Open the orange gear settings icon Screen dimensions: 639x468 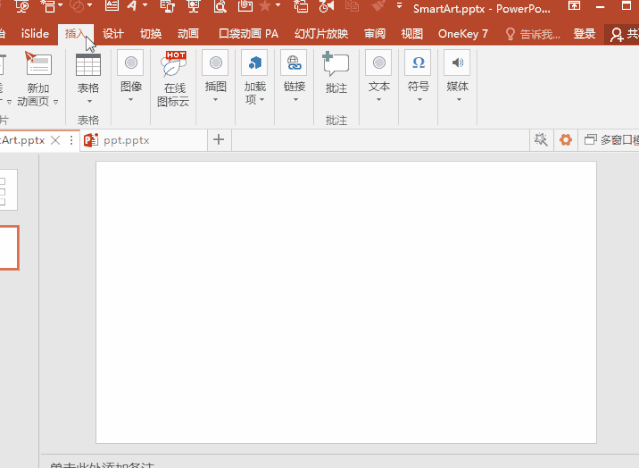(566, 140)
